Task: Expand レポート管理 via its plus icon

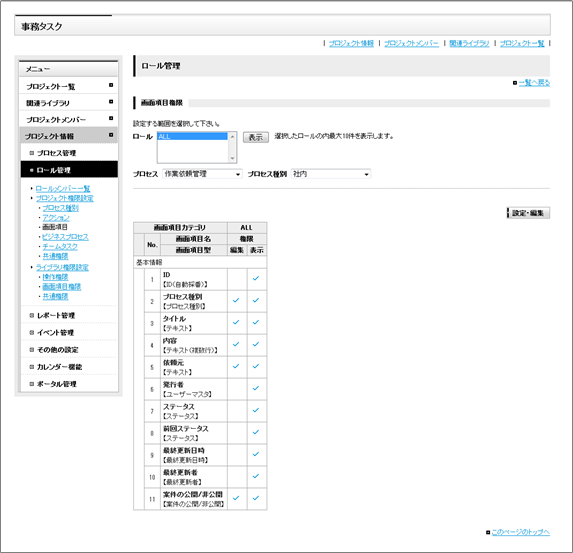Action: click(31, 315)
